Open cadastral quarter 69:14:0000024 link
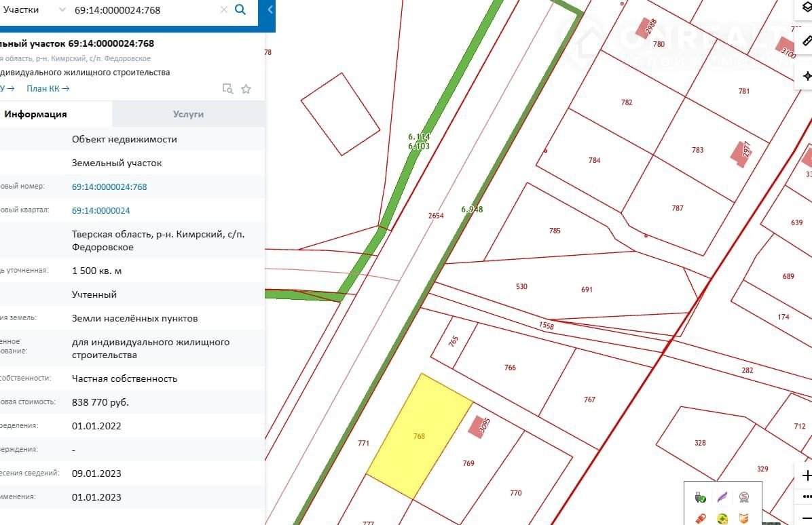The width and height of the screenshot is (812, 525). [100, 210]
